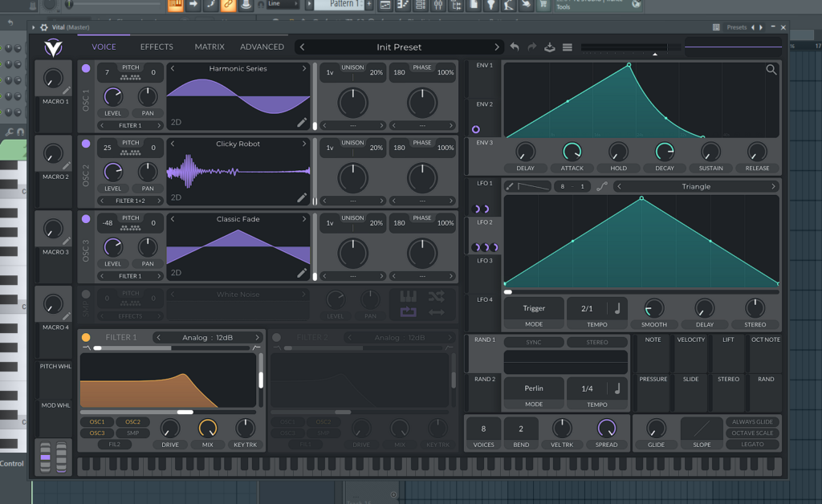822x504 pixels.
Task: Redo with the forward arrow icon
Action: pos(532,47)
